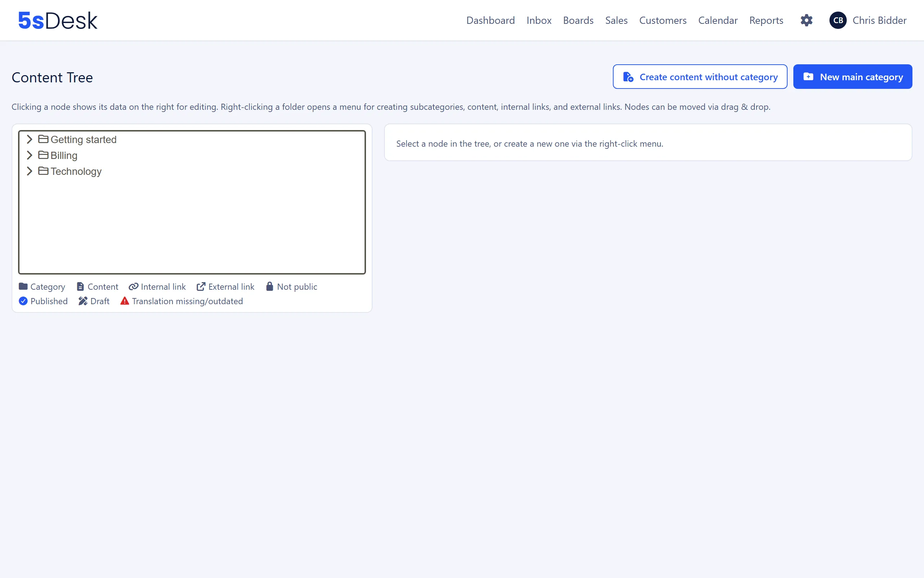
Task: Click the 'Category' legend label
Action: [x=48, y=287]
